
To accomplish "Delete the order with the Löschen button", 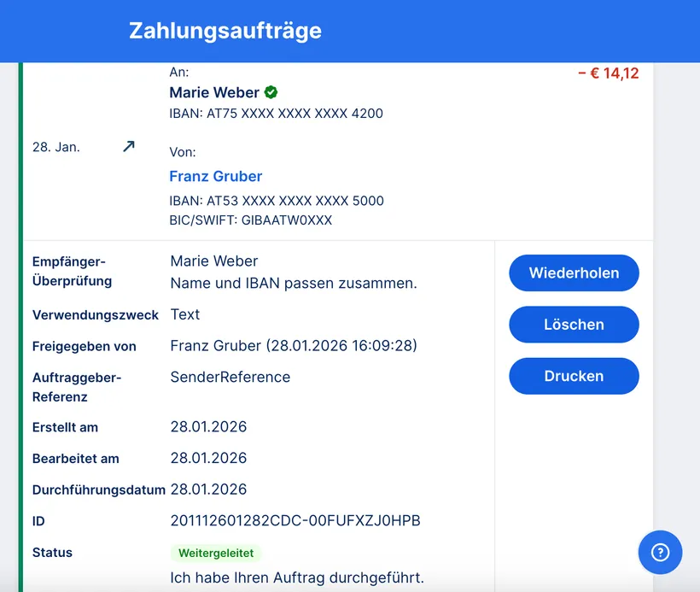I will coord(574,325).
